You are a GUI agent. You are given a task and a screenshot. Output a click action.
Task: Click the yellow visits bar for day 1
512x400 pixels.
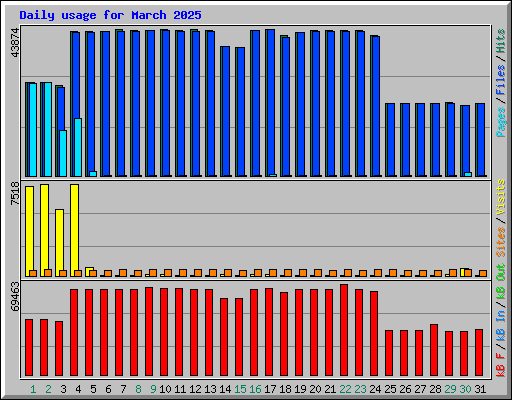[29, 228]
